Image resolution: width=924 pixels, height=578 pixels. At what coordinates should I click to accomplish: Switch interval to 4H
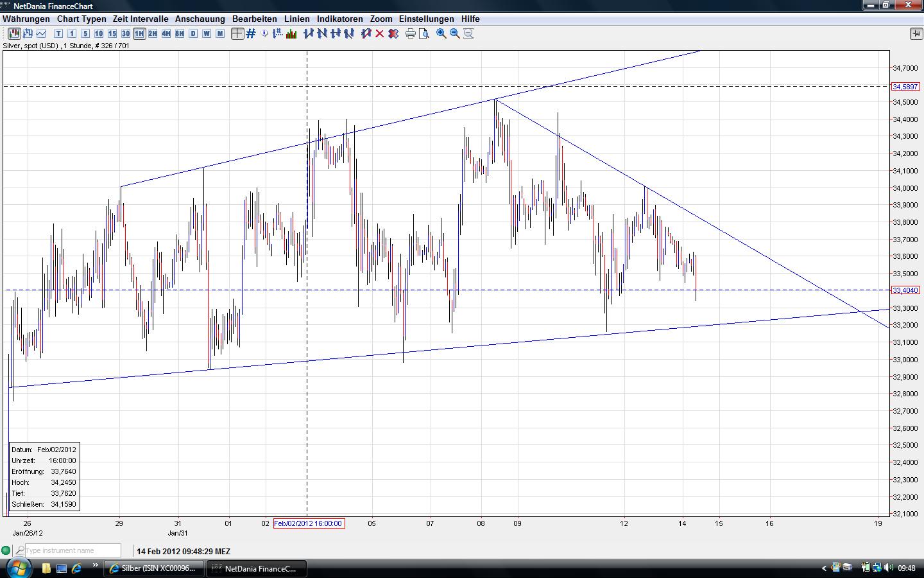(166, 33)
